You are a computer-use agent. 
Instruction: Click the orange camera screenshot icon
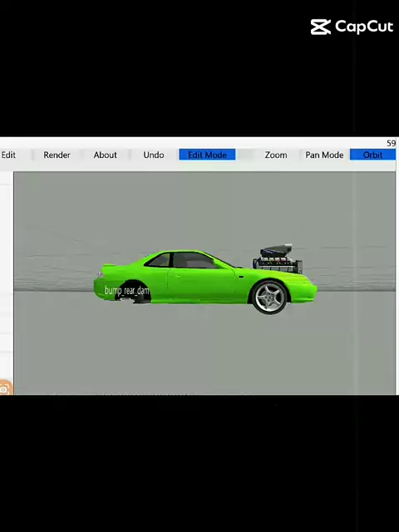(5, 387)
